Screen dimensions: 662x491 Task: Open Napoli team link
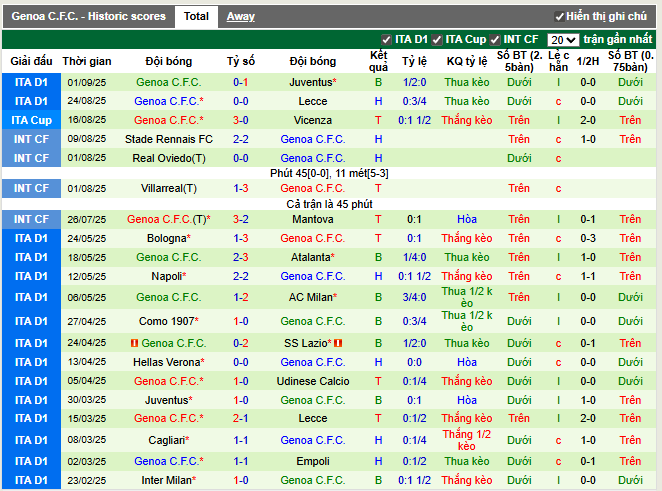(x=167, y=277)
